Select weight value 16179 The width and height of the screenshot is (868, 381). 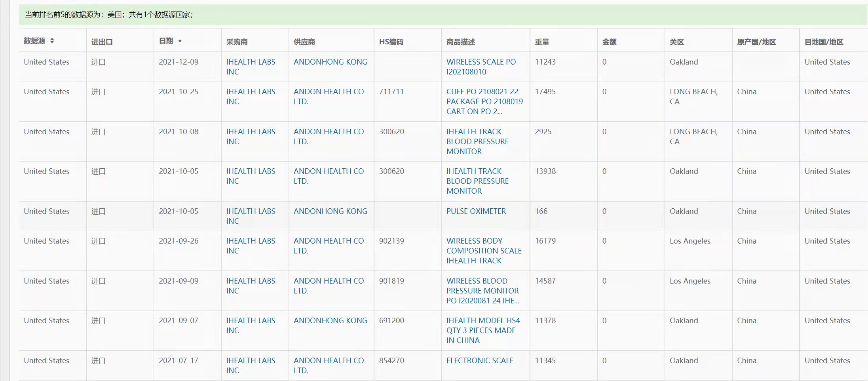pyautogui.click(x=545, y=241)
